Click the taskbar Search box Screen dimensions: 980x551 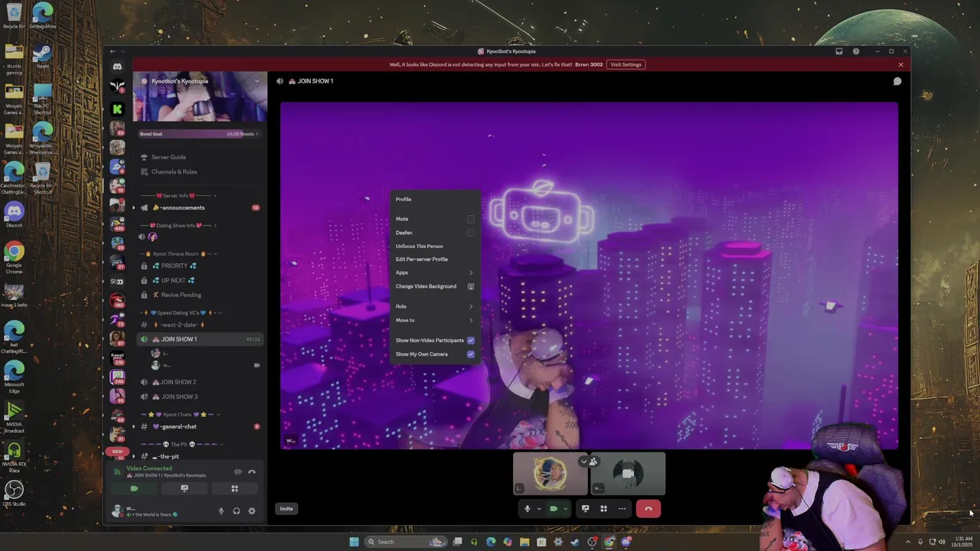click(x=404, y=542)
